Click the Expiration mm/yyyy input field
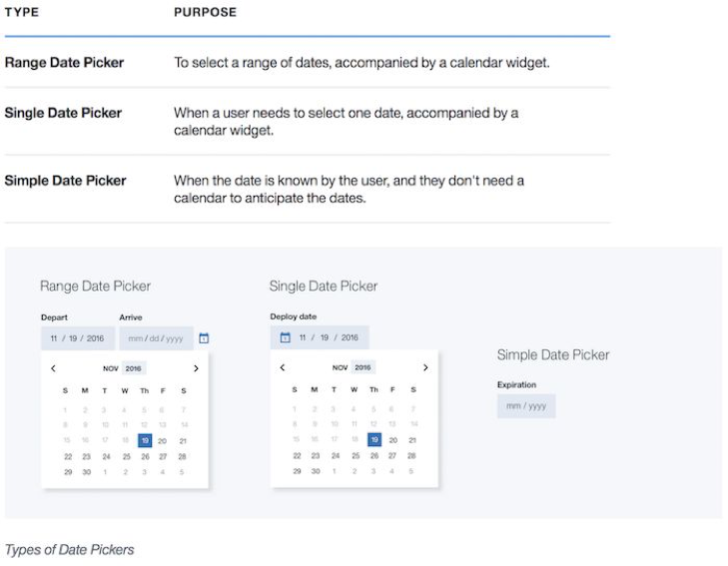Image resolution: width=728 pixels, height=566 pixels. [x=526, y=406]
